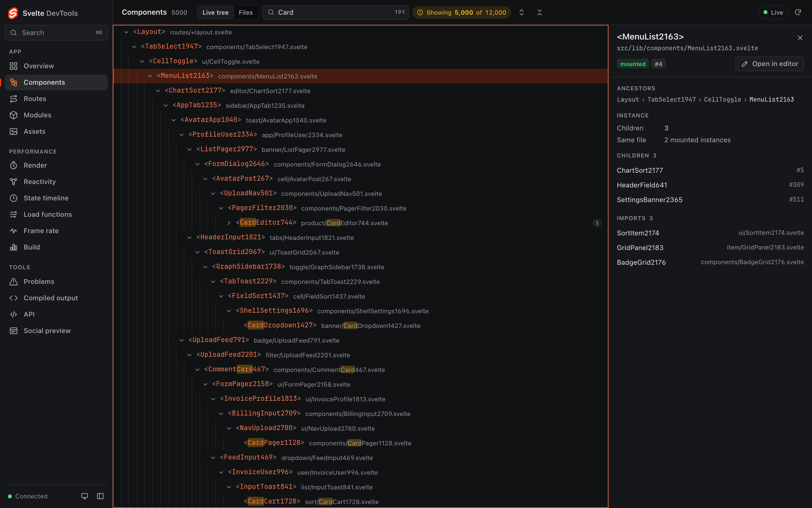Screen dimensions: 812x508
Task: Open the Overview section icon
Action: point(14,66)
